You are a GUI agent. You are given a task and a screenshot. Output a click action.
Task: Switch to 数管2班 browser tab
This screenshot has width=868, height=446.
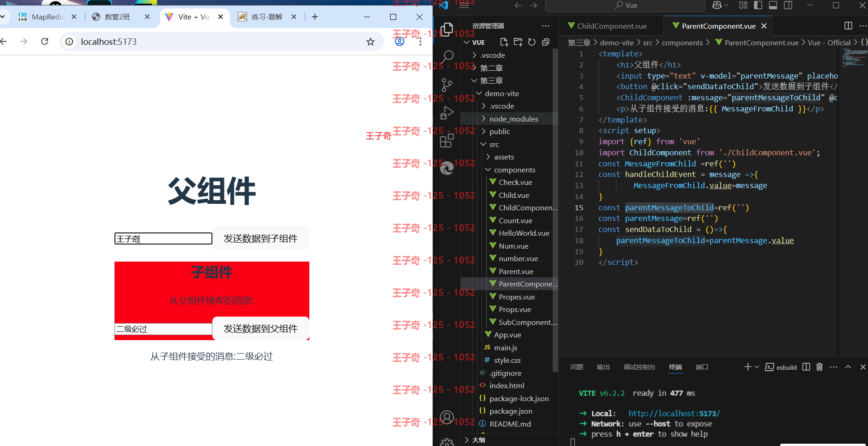pyautogui.click(x=118, y=17)
